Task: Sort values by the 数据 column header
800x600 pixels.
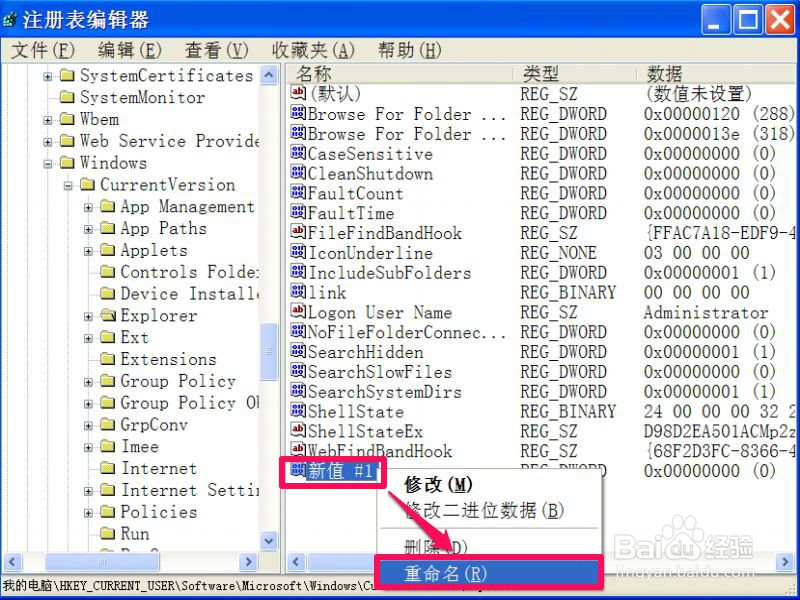Action: point(680,73)
